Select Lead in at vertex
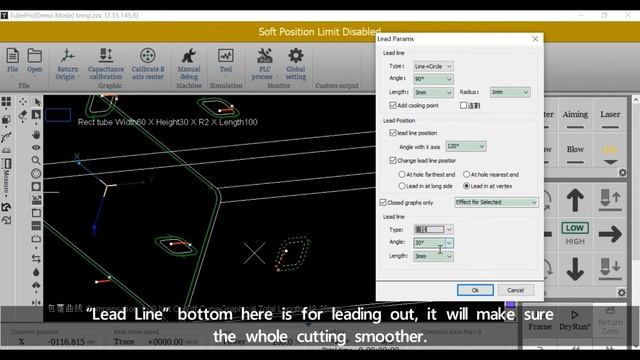This screenshot has height=360, width=640. pyautogui.click(x=467, y=186)
